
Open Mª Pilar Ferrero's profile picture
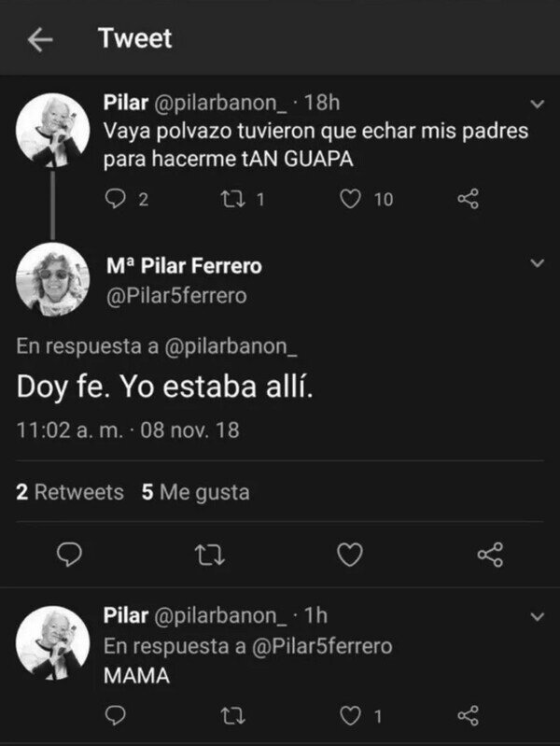pos(54,280)
